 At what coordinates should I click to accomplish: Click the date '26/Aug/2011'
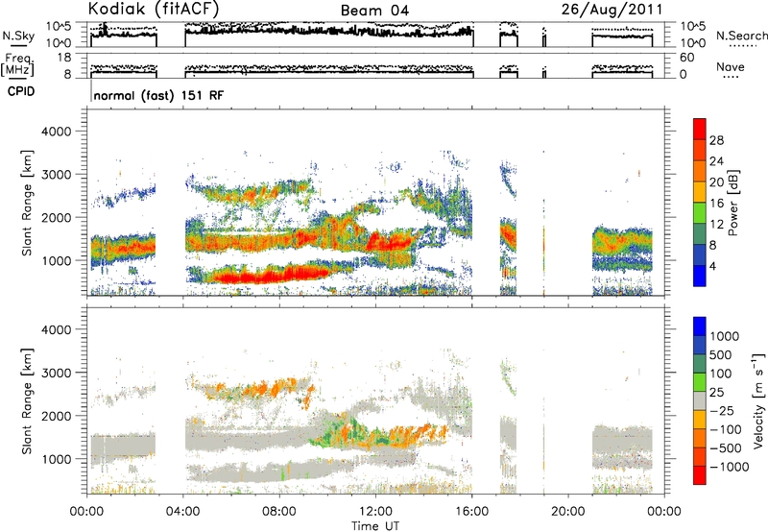click(612, 10)
